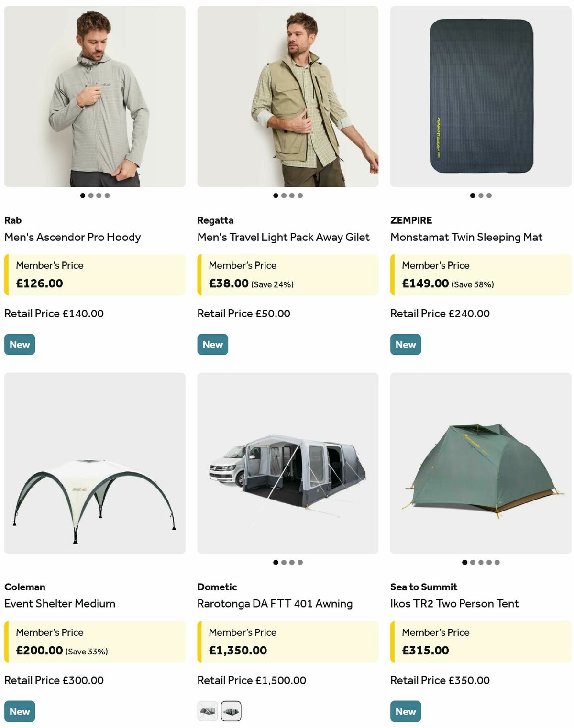Click the second carousel dot under the Monstamat sleeping mat
The width and height of the screenshot is (574, 728).
[x=480, y=195]
